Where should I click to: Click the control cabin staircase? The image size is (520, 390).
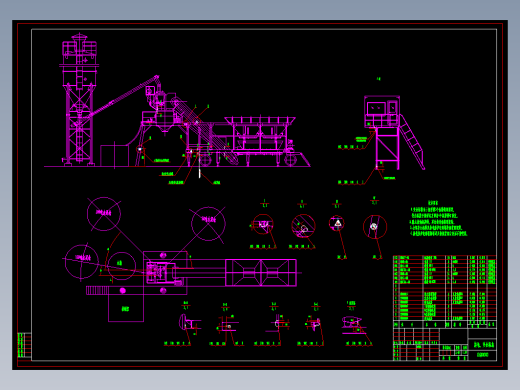pos(412,142)
